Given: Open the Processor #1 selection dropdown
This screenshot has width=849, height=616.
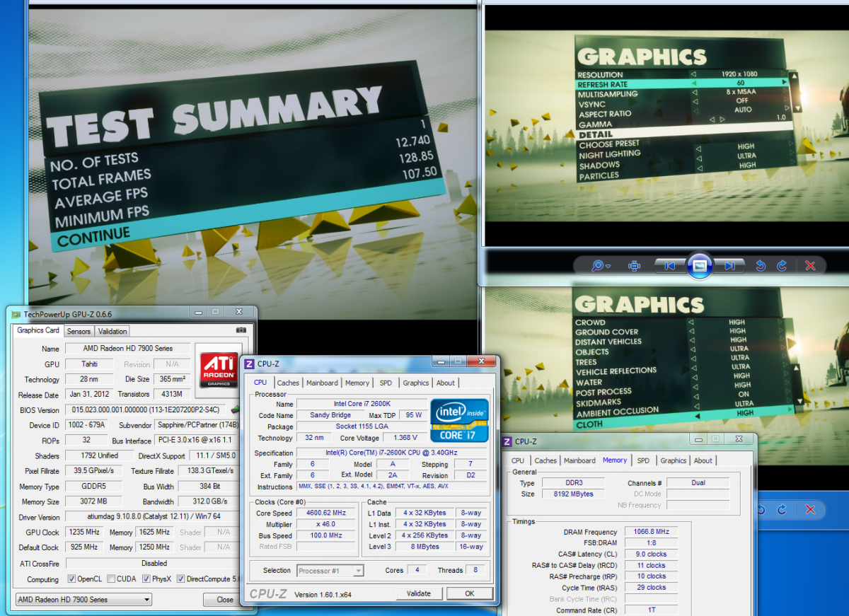Looking at the screenshot, I should [x=330, y=571].
